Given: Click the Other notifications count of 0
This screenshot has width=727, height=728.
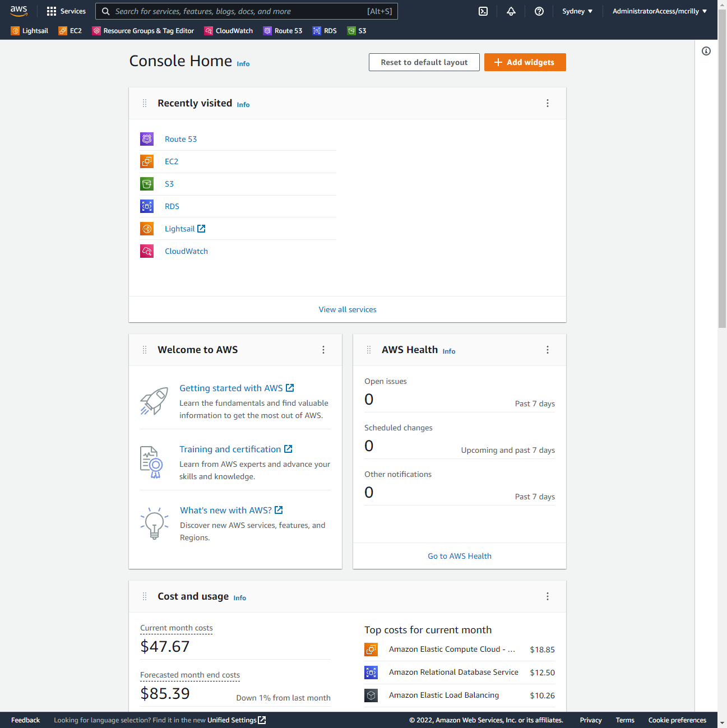Looking at the screenshot, I should click(369, 493).
